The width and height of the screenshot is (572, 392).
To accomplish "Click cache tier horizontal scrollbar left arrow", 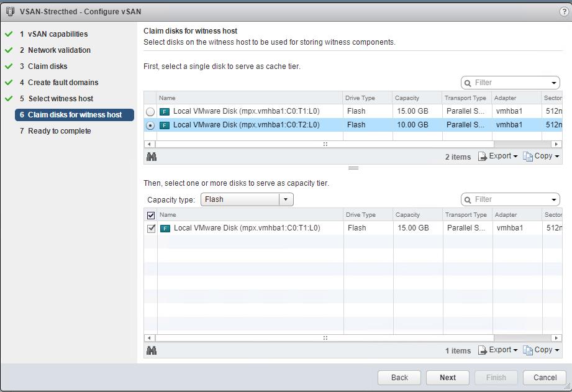I will [149, 144].
